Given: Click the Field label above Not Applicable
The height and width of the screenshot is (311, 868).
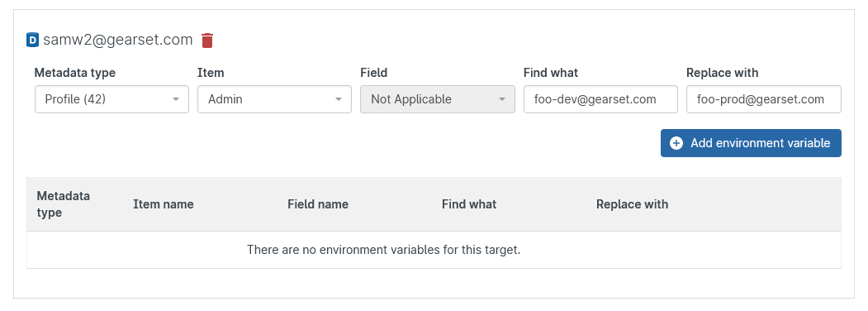Looking at the screenshot, I should click(x=373, y=73).
